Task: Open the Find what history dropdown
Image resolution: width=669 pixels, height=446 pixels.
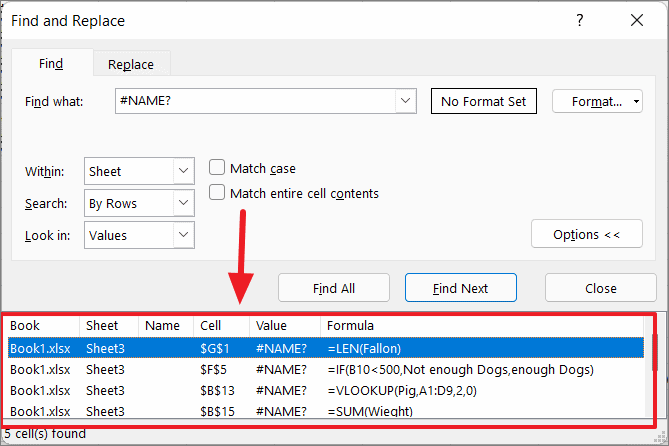Action: click(405, 101)
